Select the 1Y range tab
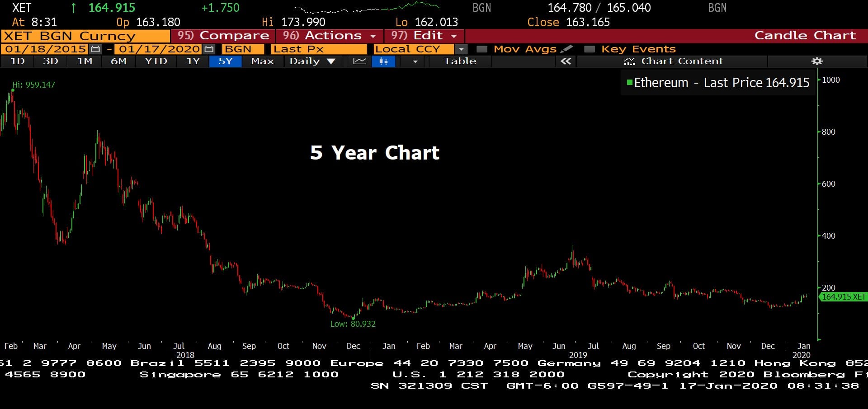 (193, 61)
